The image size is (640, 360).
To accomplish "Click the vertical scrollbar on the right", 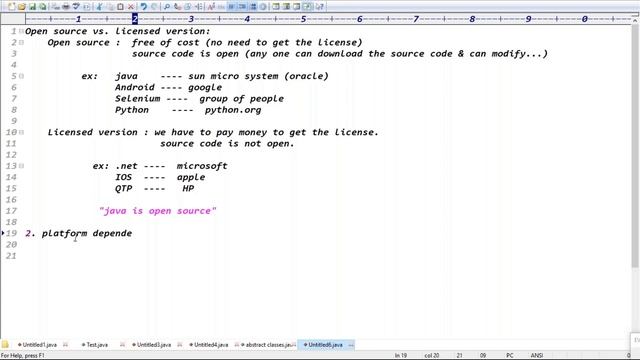I will point(635,147).
